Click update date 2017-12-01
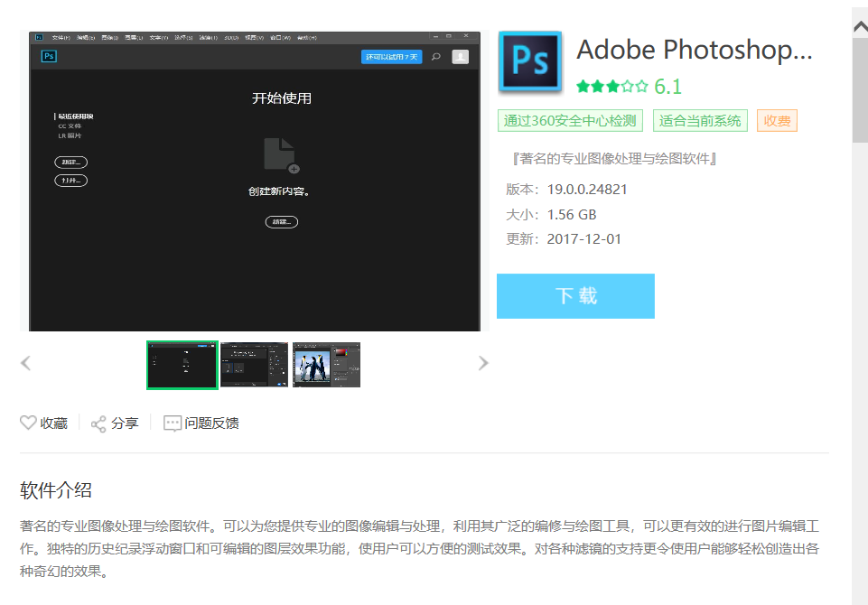The width and height of the screenshot is (868, 605). tap(584, 239)
